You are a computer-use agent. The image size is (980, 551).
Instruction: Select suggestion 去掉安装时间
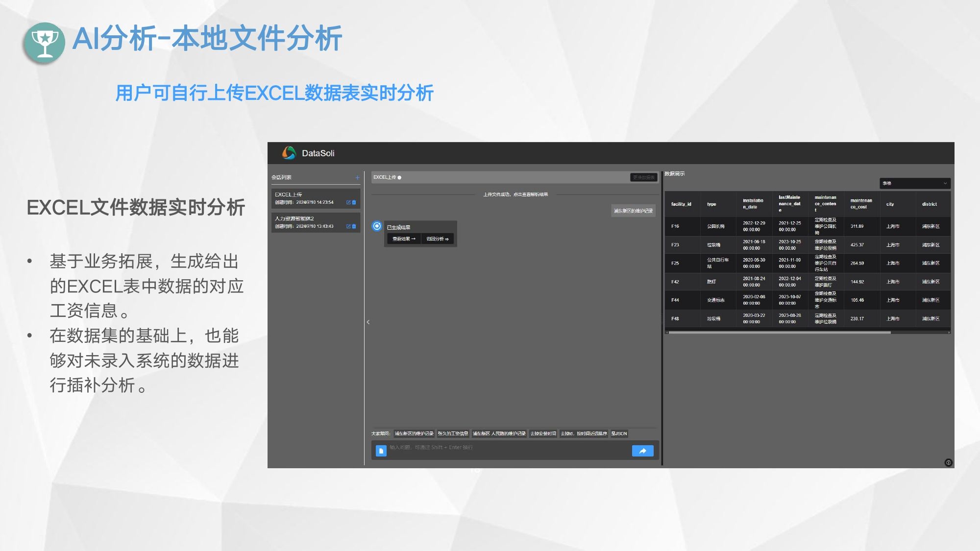(543, 433)
